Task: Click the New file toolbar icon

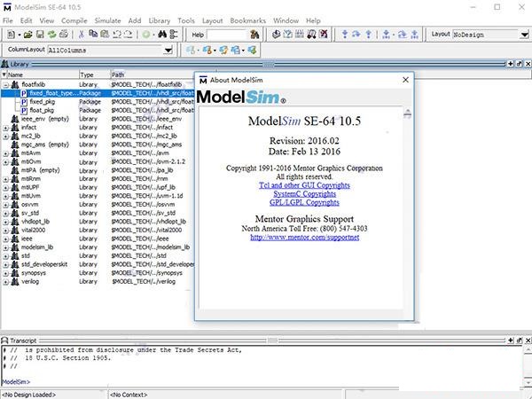Action: [x=12, y=35]
